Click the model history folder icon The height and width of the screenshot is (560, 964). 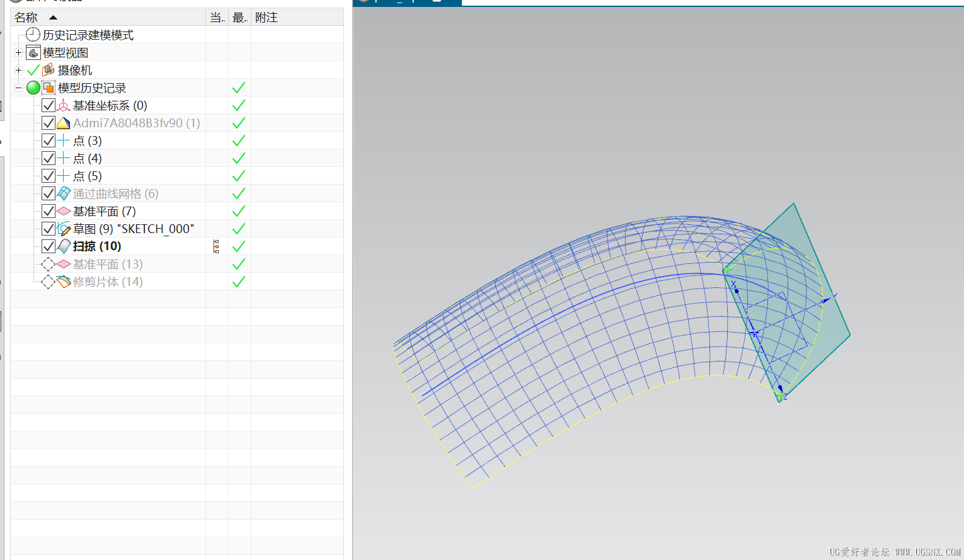coord(49,88)
